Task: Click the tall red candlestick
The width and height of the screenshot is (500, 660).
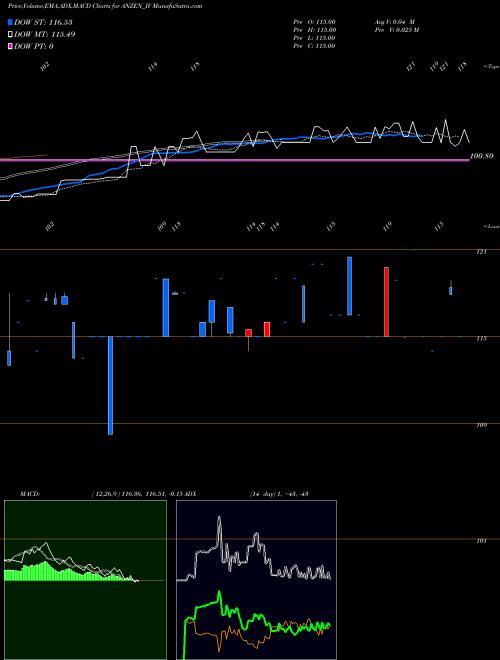Action: point(386,302)
